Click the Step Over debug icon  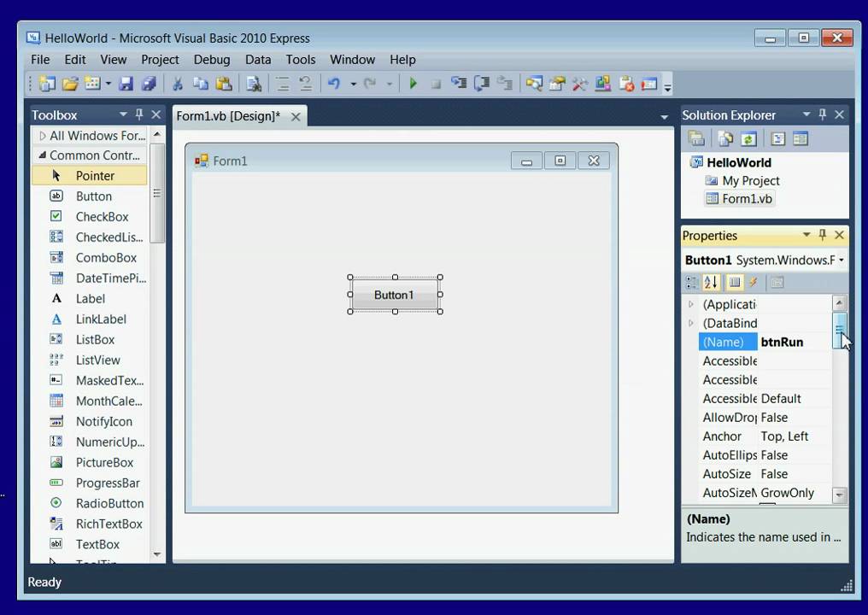coord(482,84)
